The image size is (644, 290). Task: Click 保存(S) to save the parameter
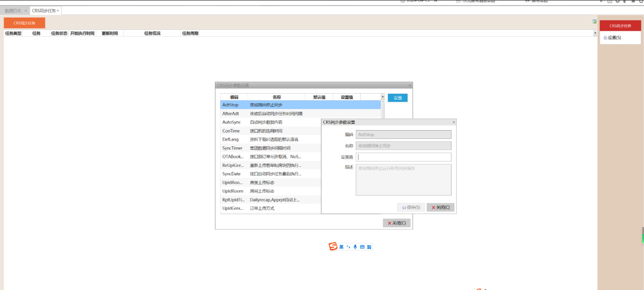(411, 208)
